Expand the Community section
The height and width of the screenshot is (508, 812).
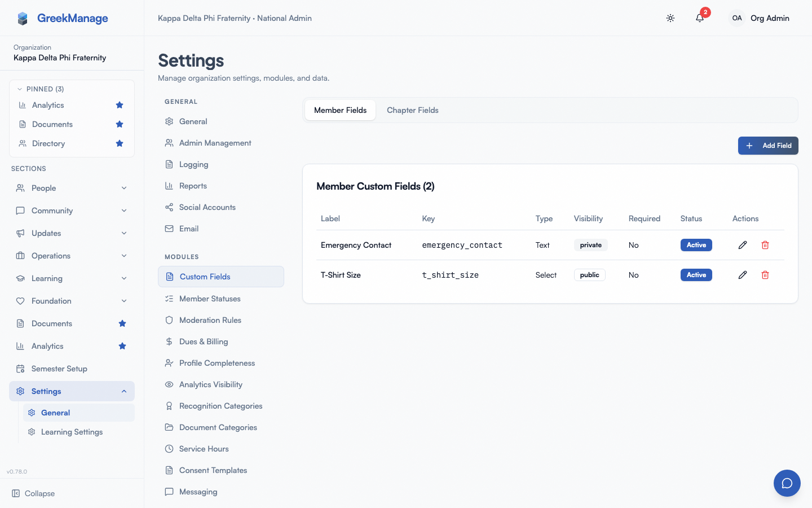[72, 211]
